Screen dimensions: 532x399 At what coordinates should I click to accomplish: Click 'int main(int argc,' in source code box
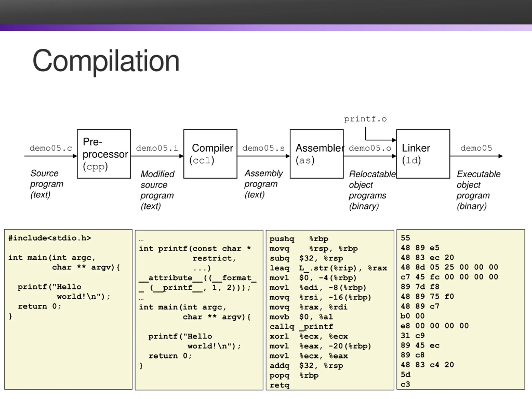click(x=52, y=257)
